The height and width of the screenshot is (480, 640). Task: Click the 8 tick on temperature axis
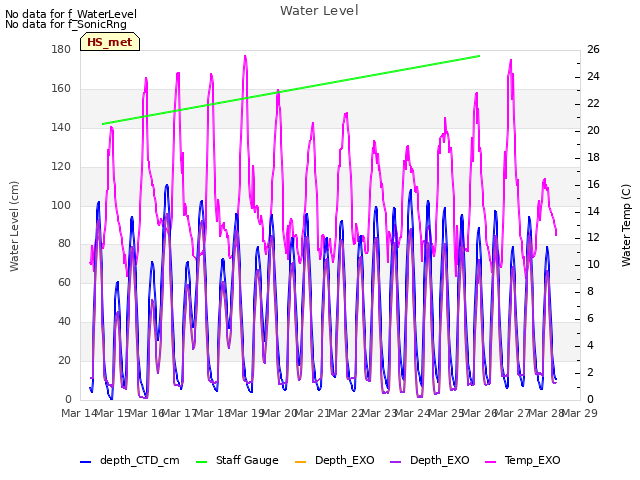click(590, 291)
